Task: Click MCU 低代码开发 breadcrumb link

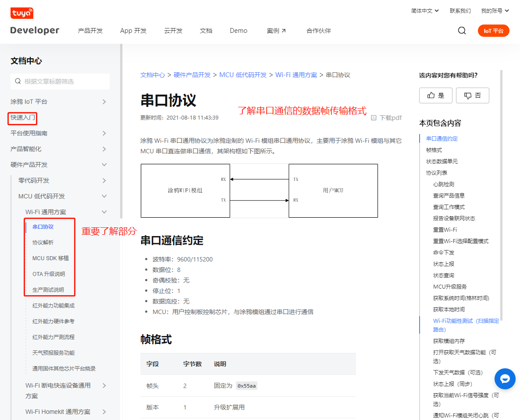Action: (243, 75)
